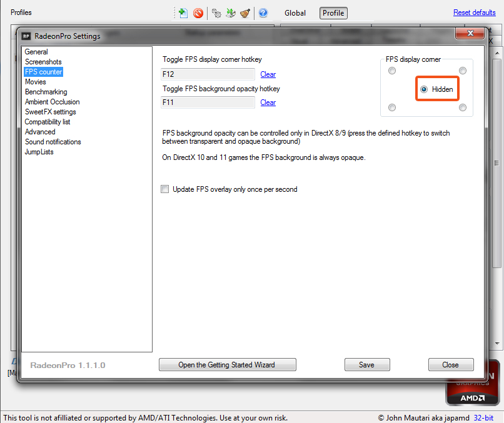This screenshot has height=423, width=504.
Task: Click the Reset defaults link
Action: (475, 12)
